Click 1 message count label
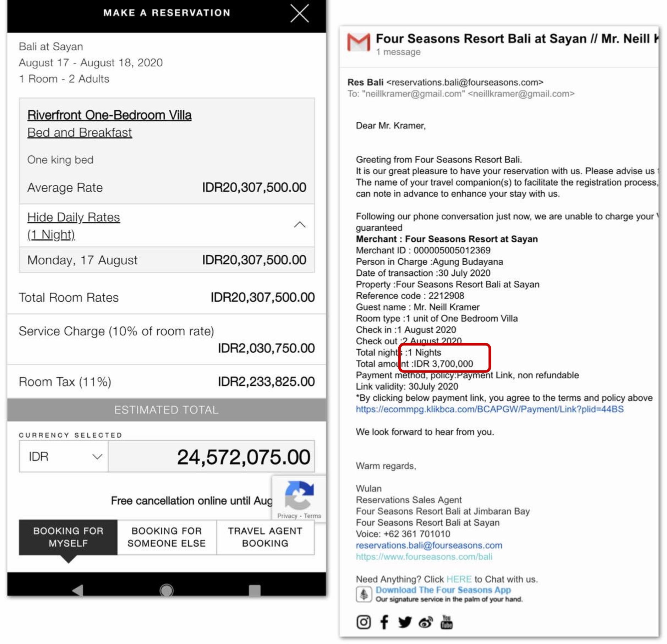The width and height of the screenshot is (667, 644). 398,52
